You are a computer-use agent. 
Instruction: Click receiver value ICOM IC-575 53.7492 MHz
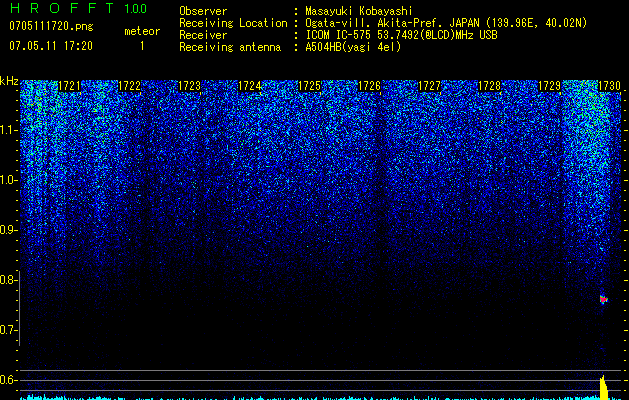[x=401, y=35]
